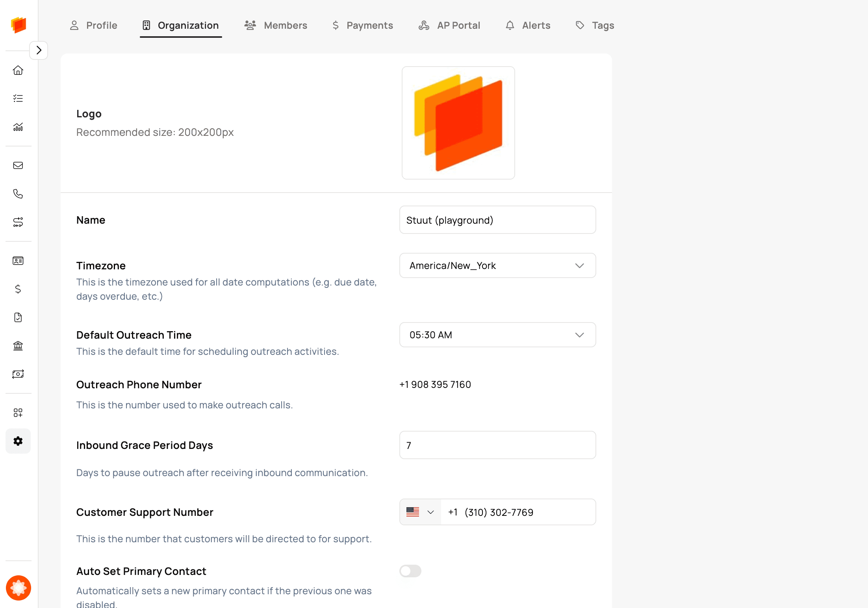Image resolution: width=868 pixels, height=608 pixels.
Task: Open the add apps grid icon
Action: tap(18, 413)
